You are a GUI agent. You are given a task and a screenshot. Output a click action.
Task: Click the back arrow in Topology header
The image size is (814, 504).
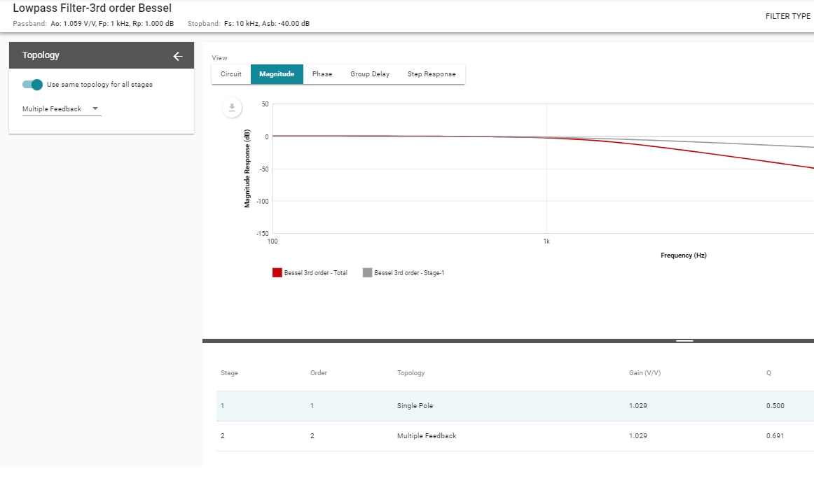point(177,56)
